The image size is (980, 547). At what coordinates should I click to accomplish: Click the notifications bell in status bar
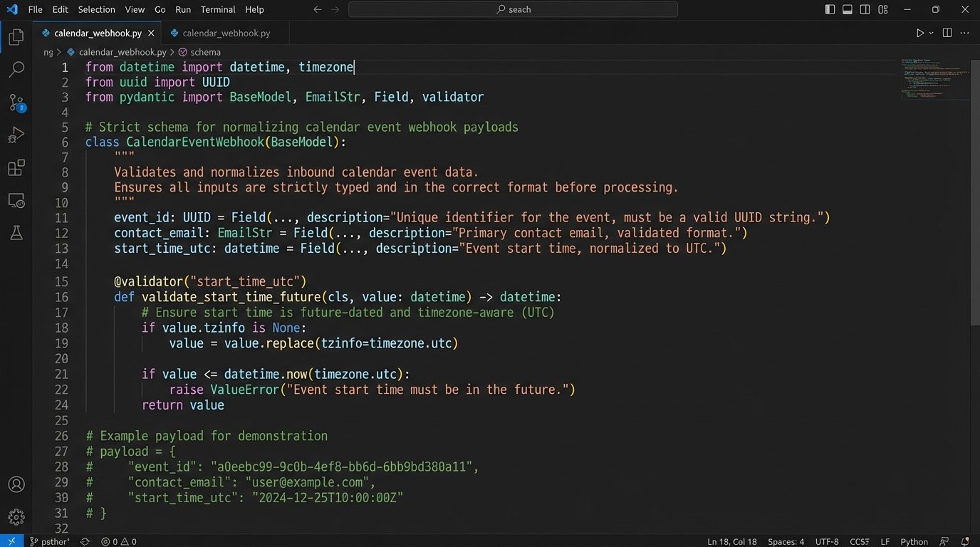[x=966, y=541]
